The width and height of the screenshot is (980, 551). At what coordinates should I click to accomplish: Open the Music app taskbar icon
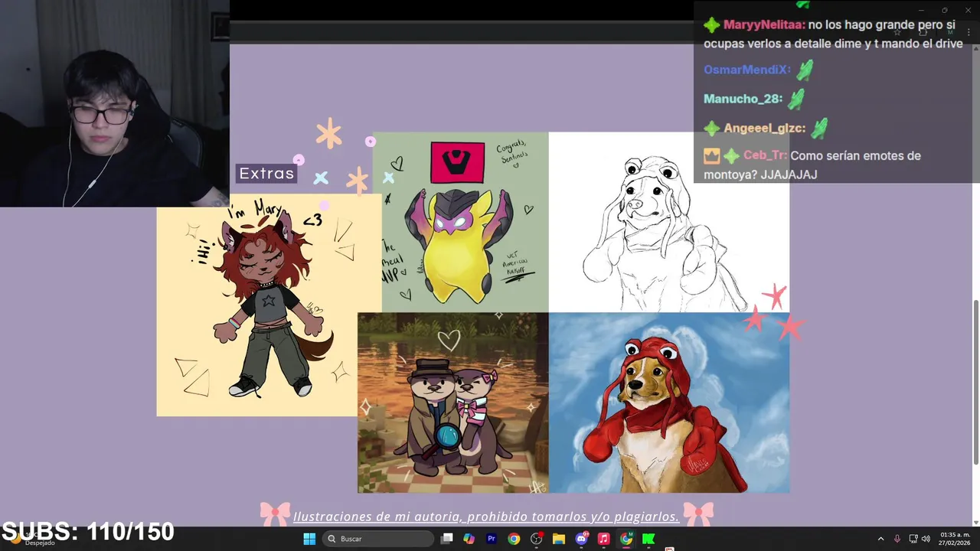click(x=603, y=539)
